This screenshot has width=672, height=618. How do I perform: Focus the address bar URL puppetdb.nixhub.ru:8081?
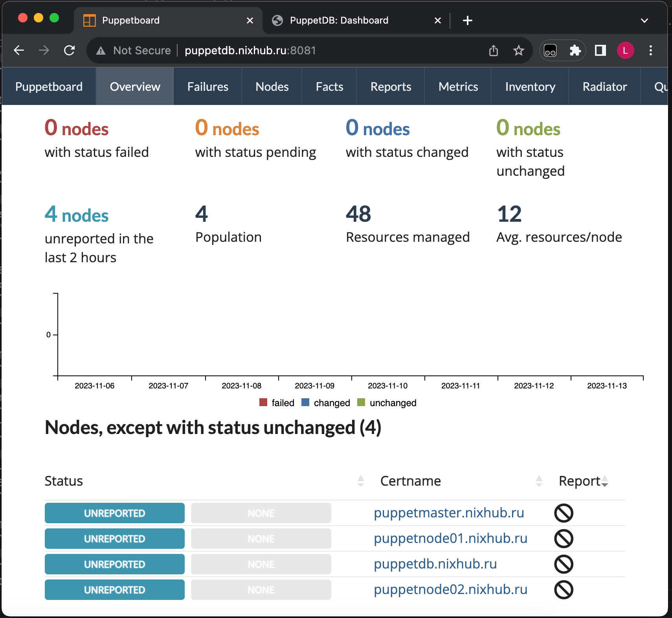[x=250, y=50]
